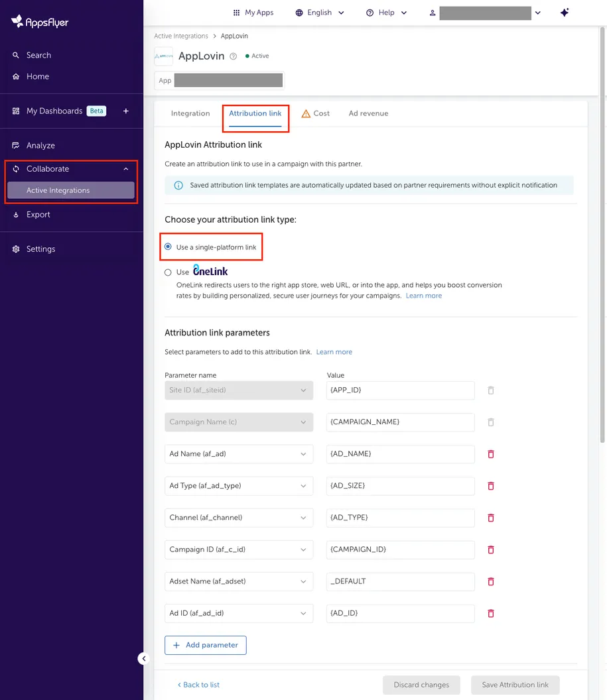
Task: Click the {AD_NAME} value input field
Action: pos(400,454)
